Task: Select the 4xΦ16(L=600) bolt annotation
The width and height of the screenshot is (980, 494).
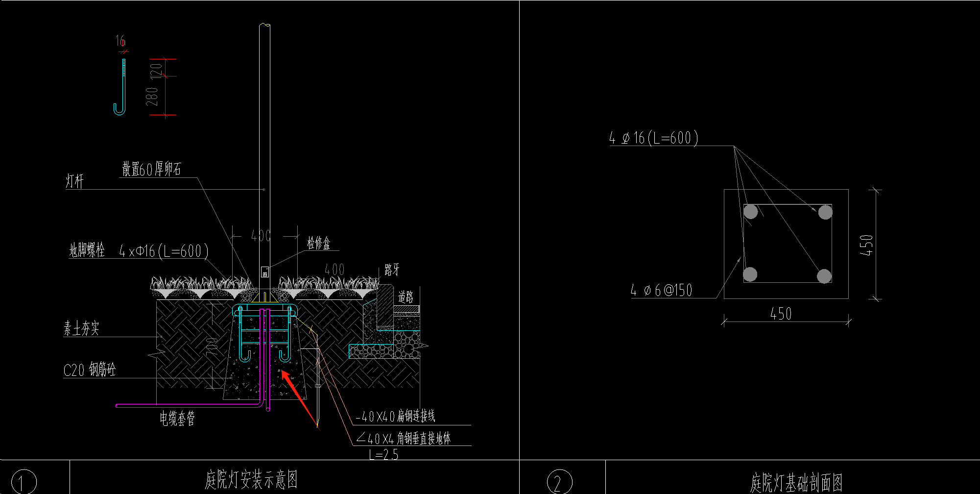Action: click(164, 251)
